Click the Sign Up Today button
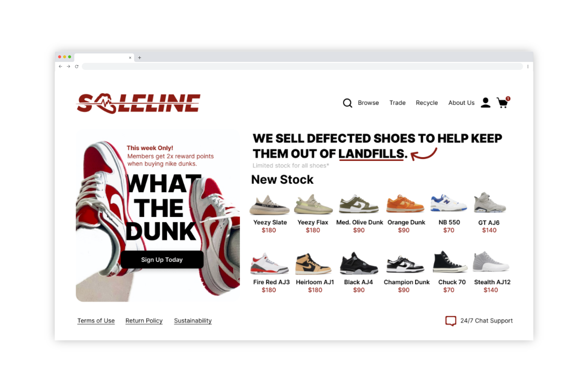This screenshot has height=392, width=588. pos(162,260)
